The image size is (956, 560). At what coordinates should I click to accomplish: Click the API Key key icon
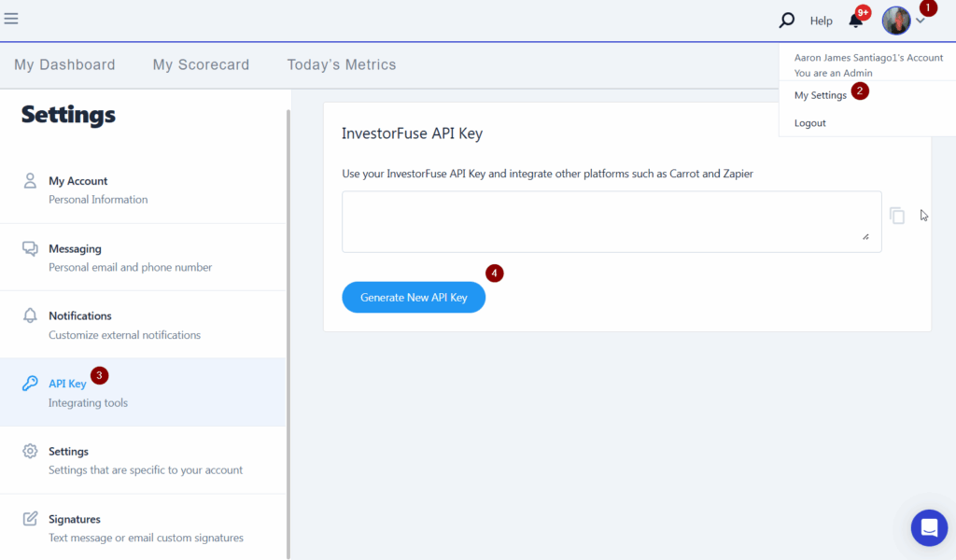click(x=30, y=384)
